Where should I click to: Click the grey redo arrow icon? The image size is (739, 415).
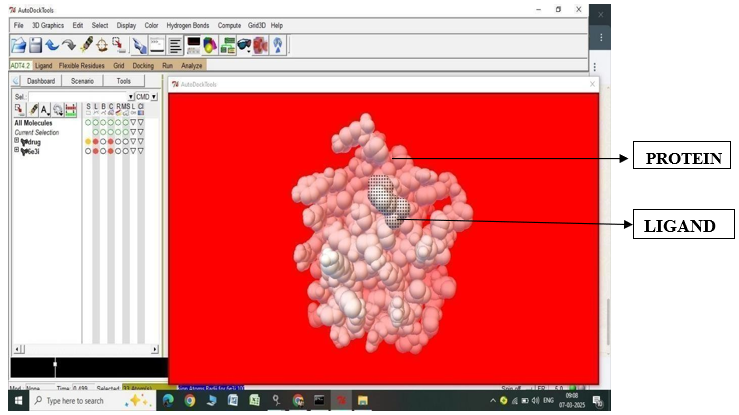pos(68,45)
